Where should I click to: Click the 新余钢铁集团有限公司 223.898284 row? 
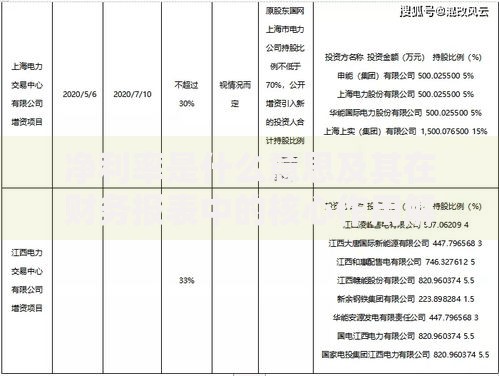[x=406, y=299]
